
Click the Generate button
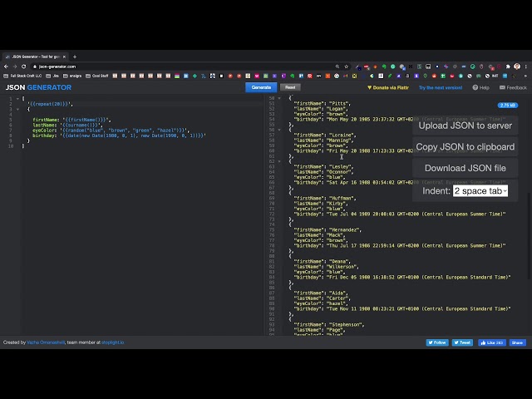coord(261,87)
